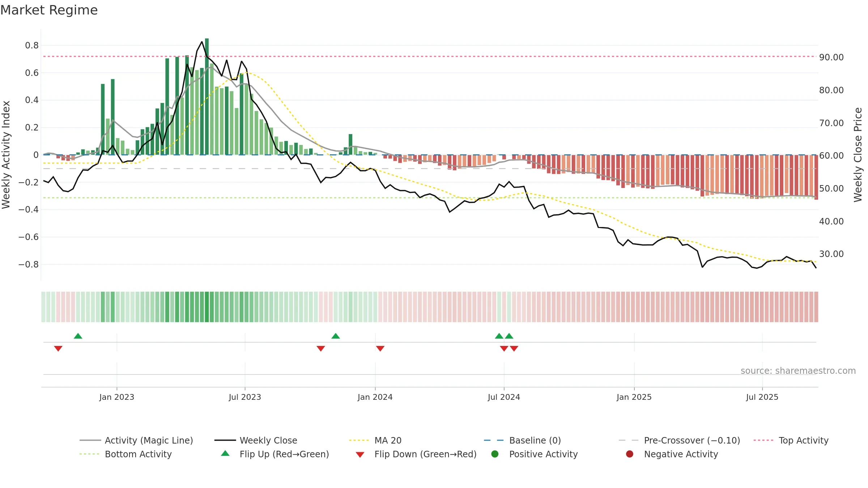The height and width of the screenshot is (488, 868).
Task: Click the 60.00 price axis label
Action: click(831, 155)
